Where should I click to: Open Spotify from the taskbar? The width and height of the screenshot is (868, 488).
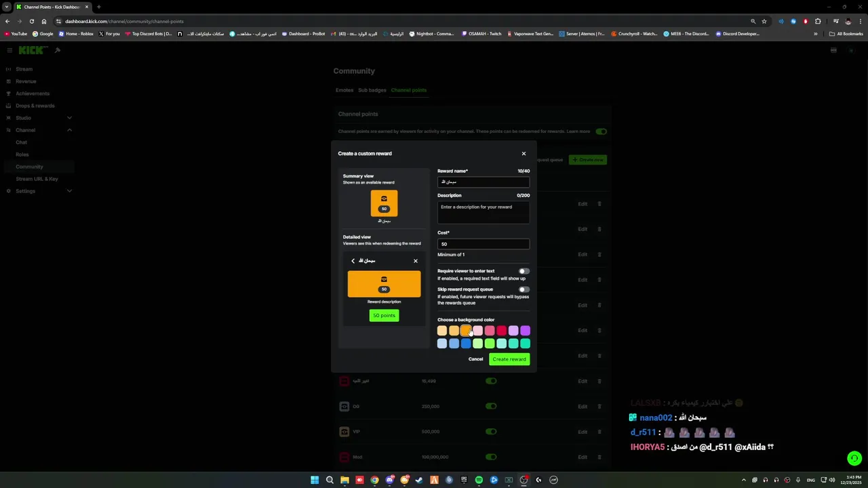(479, 480)
